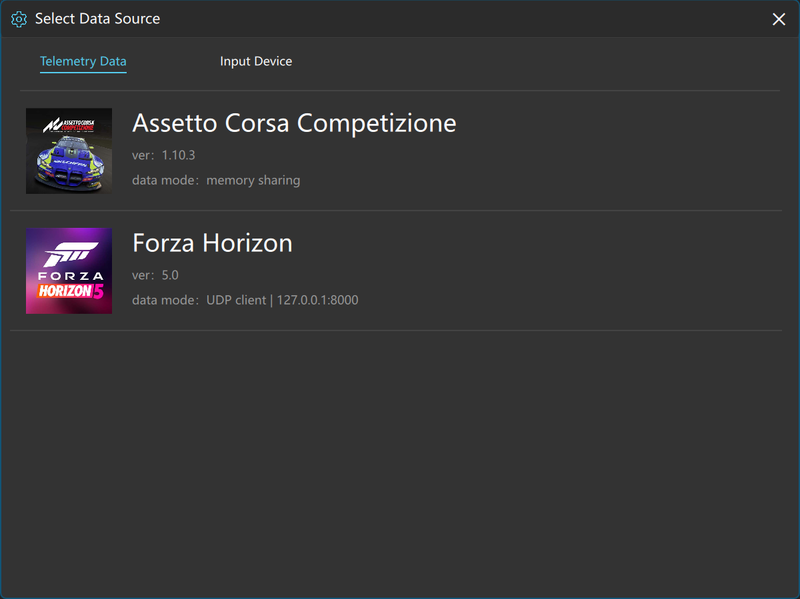Screen dimensions: 800x599
Task: Click the FORZA wordmark on the cover art
Action: 69,275
